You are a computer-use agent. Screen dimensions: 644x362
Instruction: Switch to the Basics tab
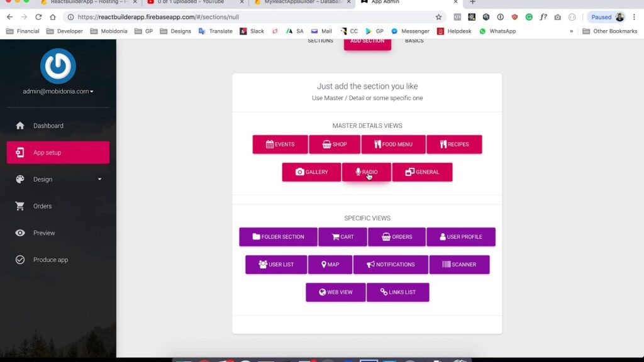point(414,41)
